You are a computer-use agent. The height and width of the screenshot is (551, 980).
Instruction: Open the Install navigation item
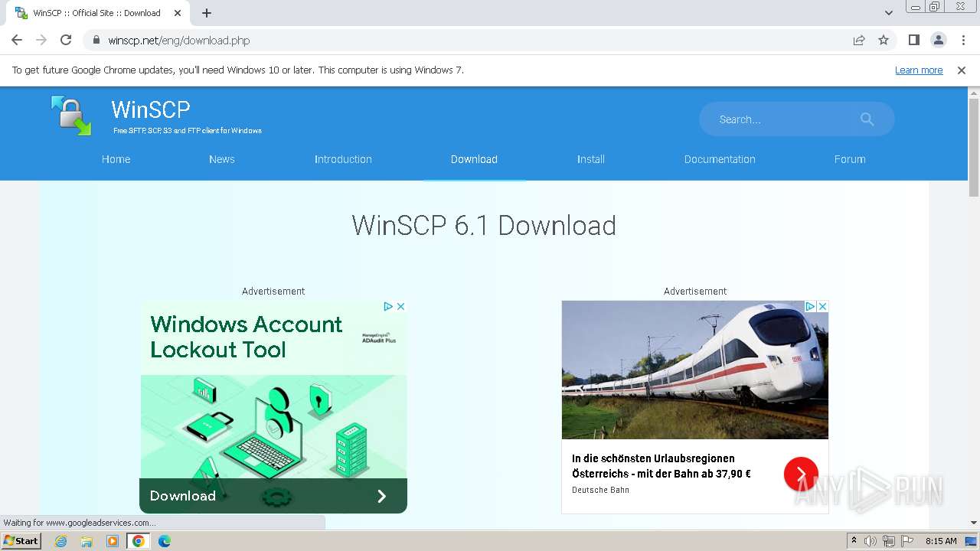click(591, 159)
